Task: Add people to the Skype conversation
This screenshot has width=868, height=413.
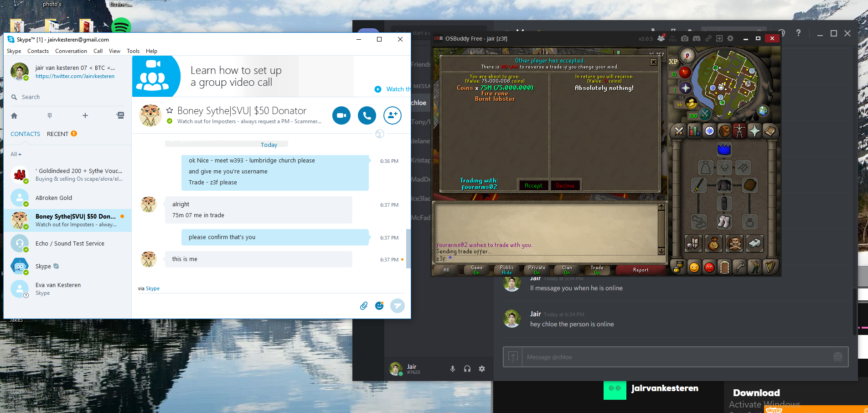Action: [393, 115]
